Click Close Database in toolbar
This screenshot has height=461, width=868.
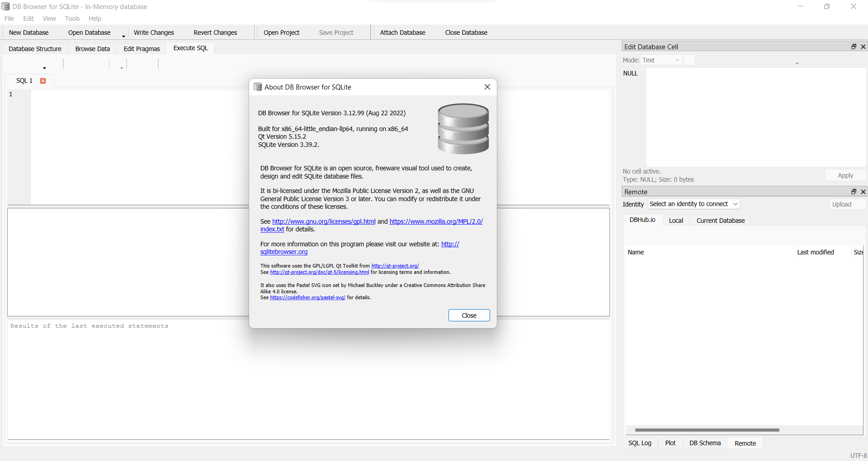pos(466,33)
